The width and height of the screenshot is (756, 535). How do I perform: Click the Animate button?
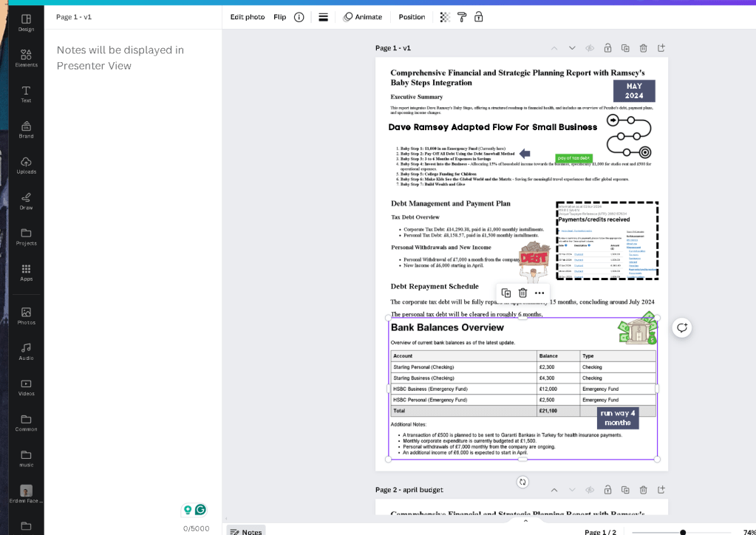coord(363,17)
